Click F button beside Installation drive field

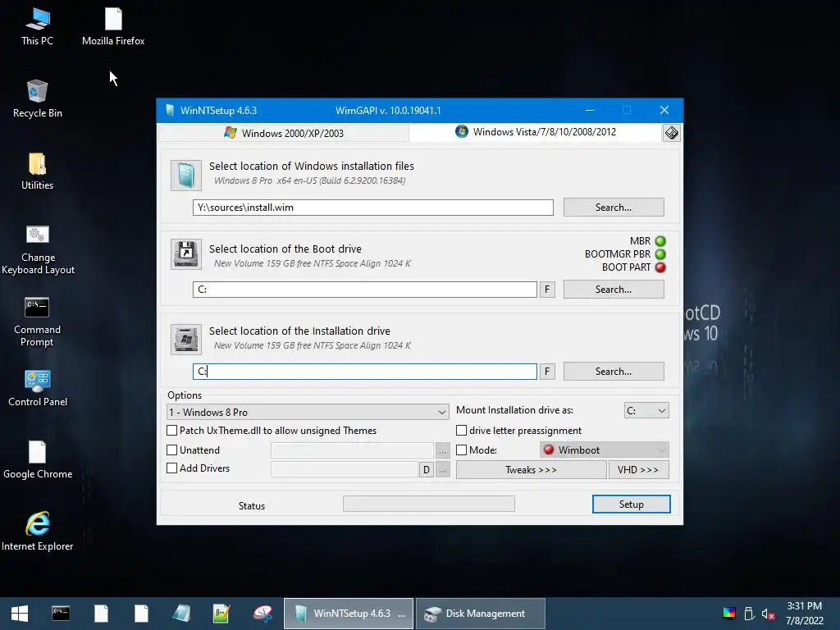pos(547,372)
